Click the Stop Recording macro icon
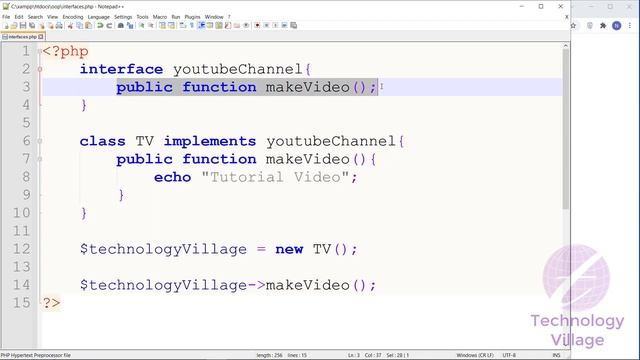 point(266,25)
